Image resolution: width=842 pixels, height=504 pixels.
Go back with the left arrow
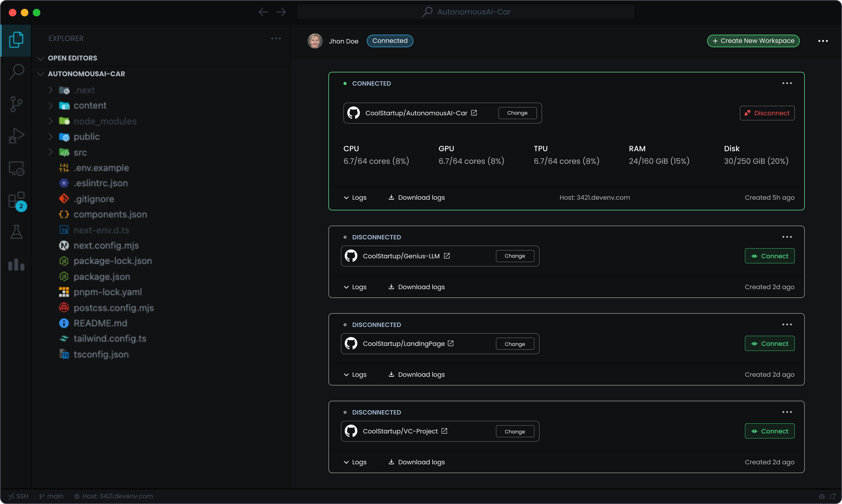[x=263, y=12]
